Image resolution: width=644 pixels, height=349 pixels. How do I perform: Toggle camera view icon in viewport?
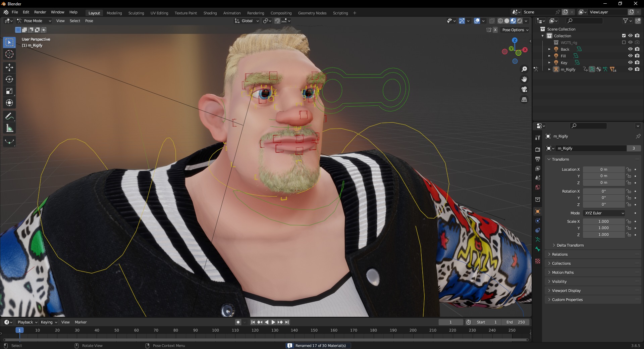click(524, 89)
